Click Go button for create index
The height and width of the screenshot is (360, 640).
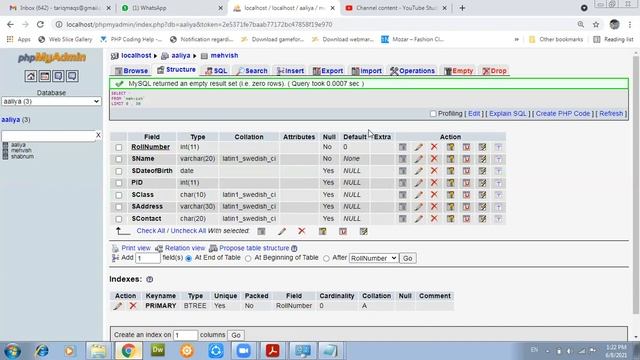pyautogui.click(x=236, y=335)
